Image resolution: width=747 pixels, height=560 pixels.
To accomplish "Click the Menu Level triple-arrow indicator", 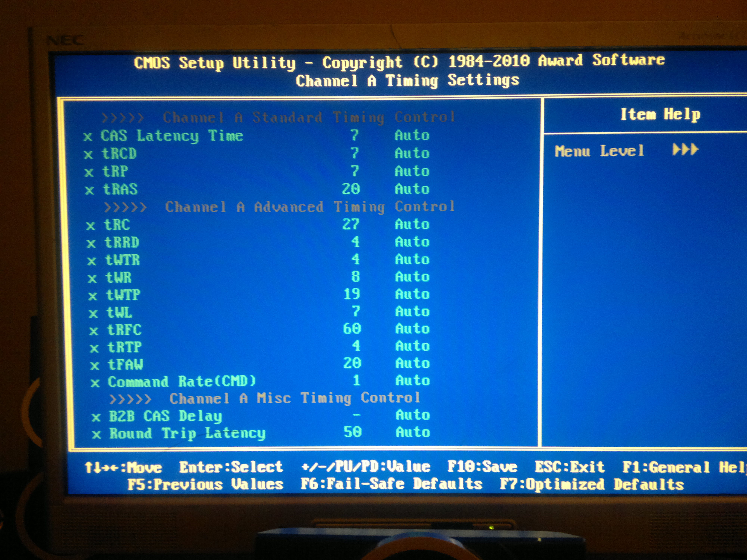I will point(685,150).
